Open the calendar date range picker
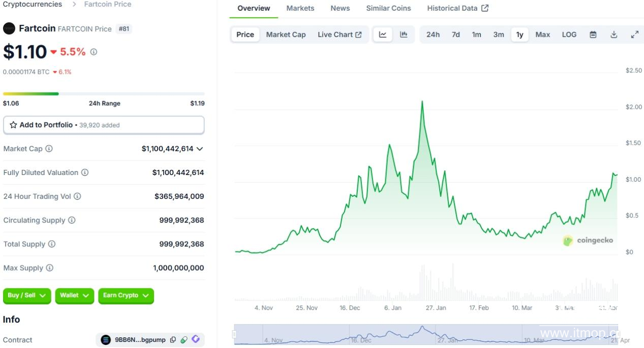This screenshot has width=644, height=348. point(593,35)
